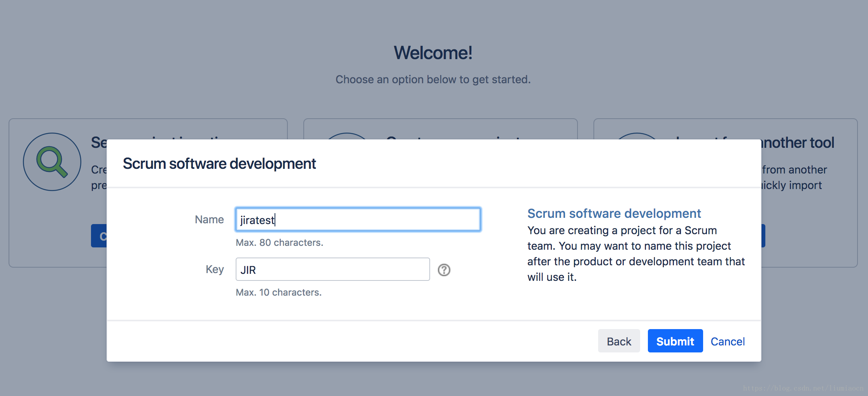Click the 'Max. 80 characters.' hint text
The height and width of the screenshot is (396, 868).
pos(280,242)
